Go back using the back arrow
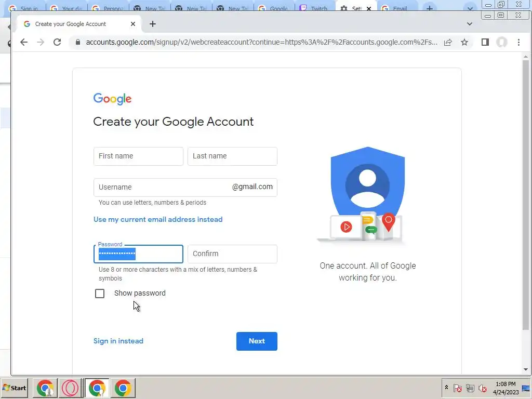This screenshot has width=532, height=399. 24,42
